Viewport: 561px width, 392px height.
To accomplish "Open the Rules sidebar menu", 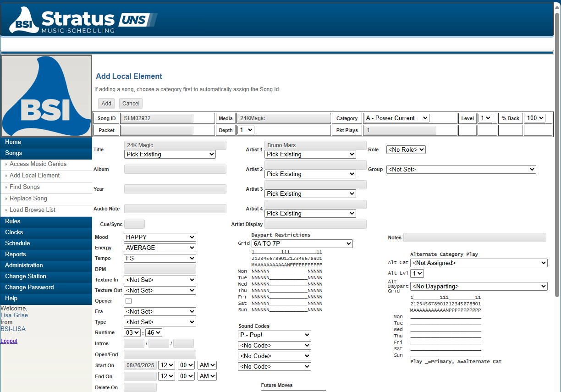I will (46, 221).
